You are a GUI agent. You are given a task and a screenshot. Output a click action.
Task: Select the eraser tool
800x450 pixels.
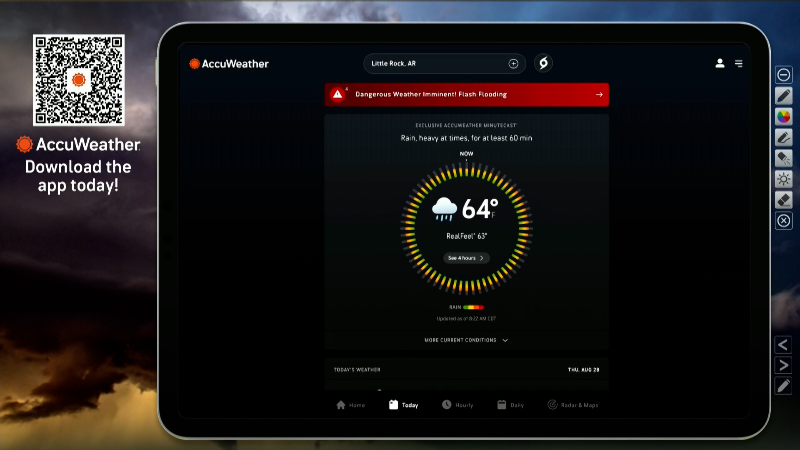coord(784,200)
